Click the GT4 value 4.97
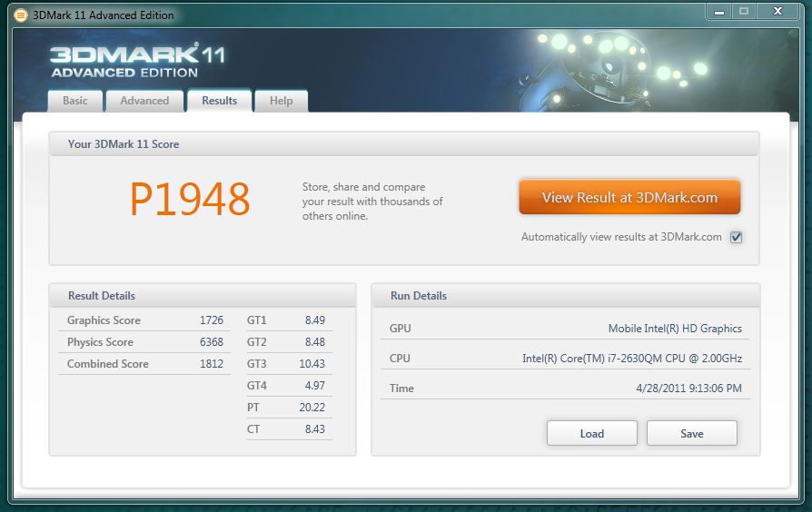812x512 pixels. tap(315, 386)
